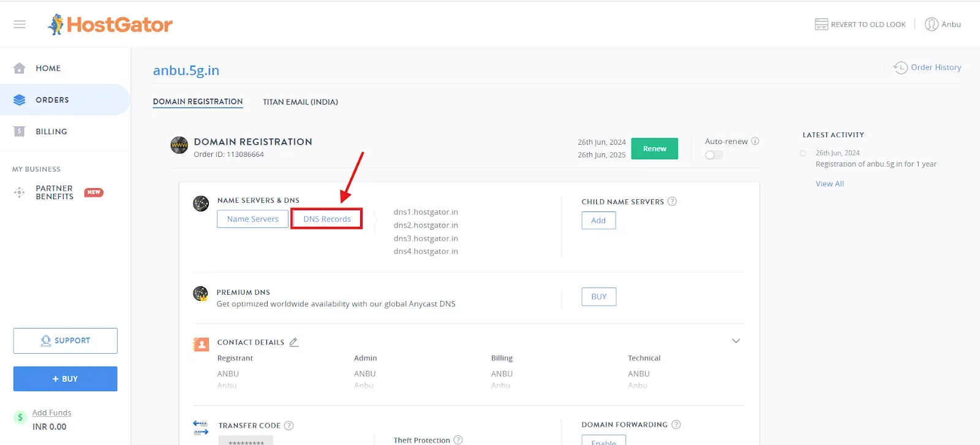Click the masked transfer code field
This screenshot has width=980, height=445.
pyautogui.click(x=246, y=440)
